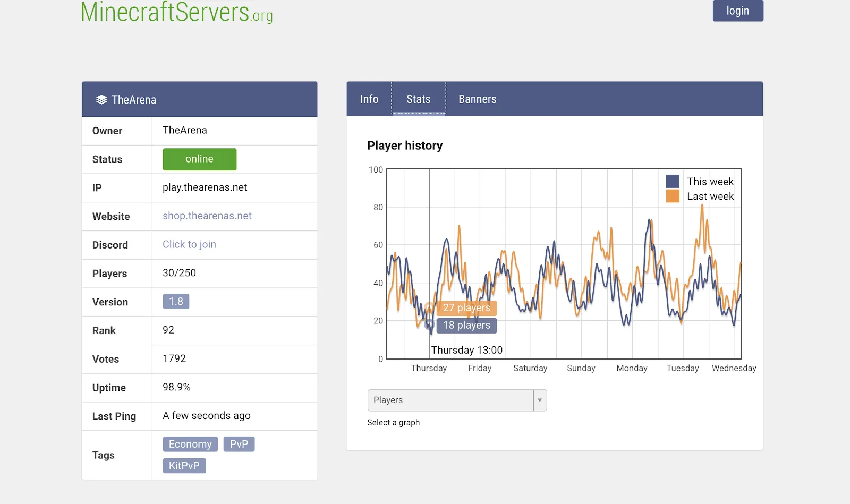Click the Owner value TheArena
This screenshot has height=504, width=850.
[x=185, y=130]
